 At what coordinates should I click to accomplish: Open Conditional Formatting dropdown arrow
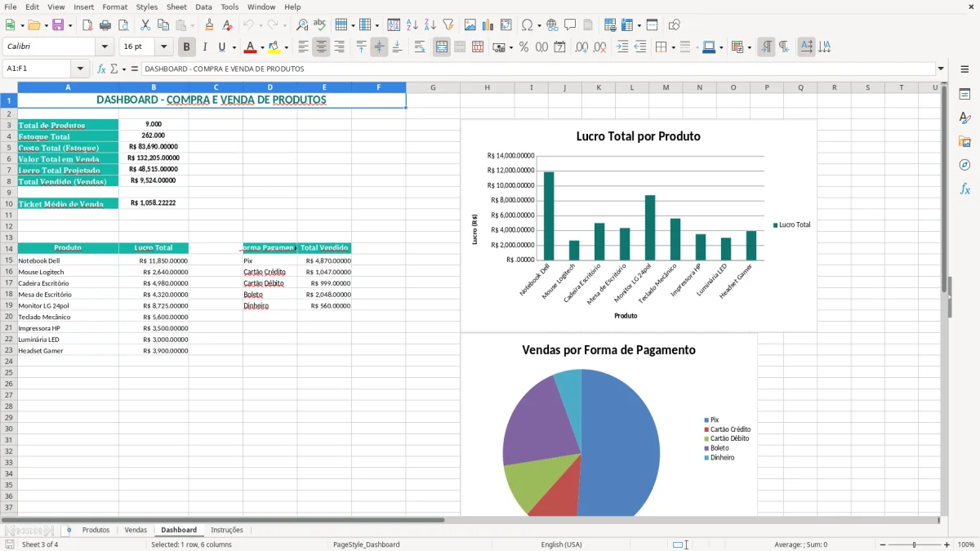coord(749,47)
